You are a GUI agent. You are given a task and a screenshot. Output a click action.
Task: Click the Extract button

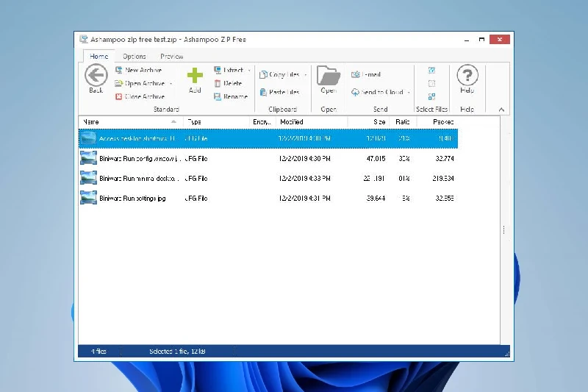pos(229,70)
